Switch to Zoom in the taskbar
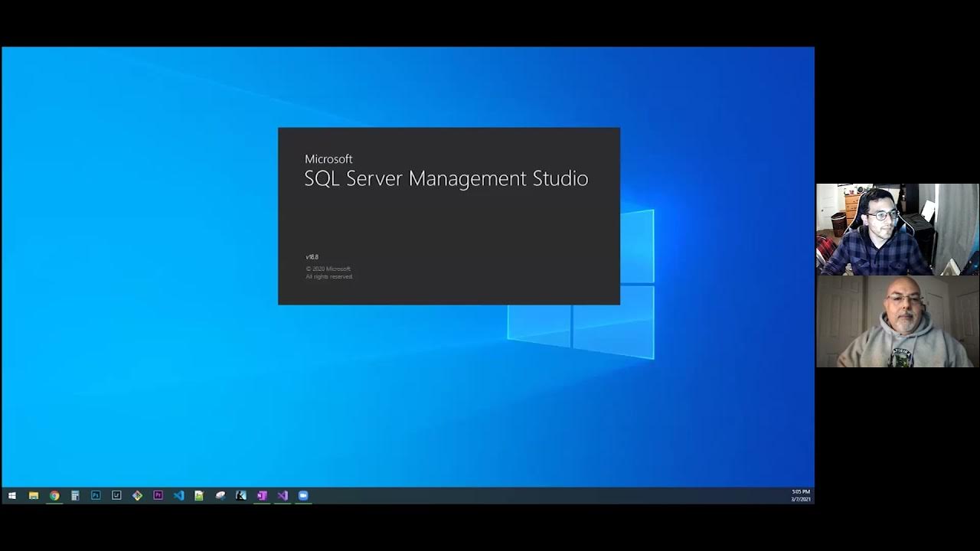The image size is (980, 551). tap(303, 496)
